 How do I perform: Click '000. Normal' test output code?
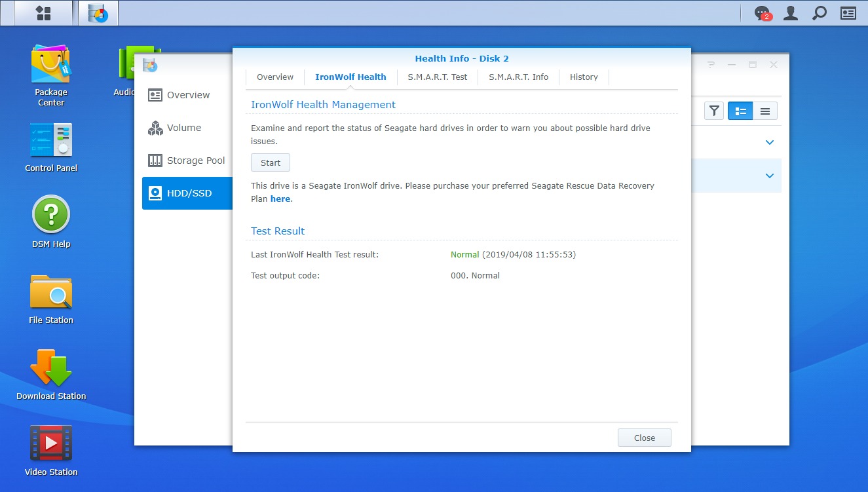(475, 275)
